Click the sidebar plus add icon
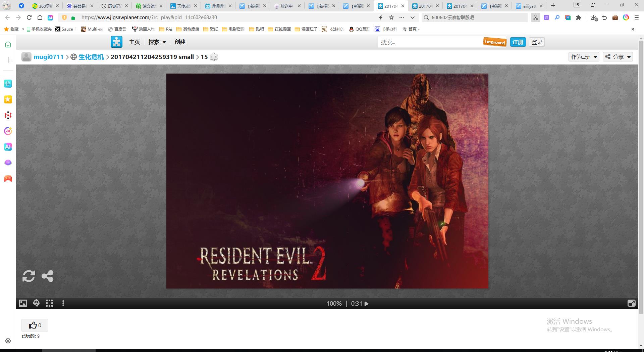Viewport: 644px width, 352px height. [8, 60]
